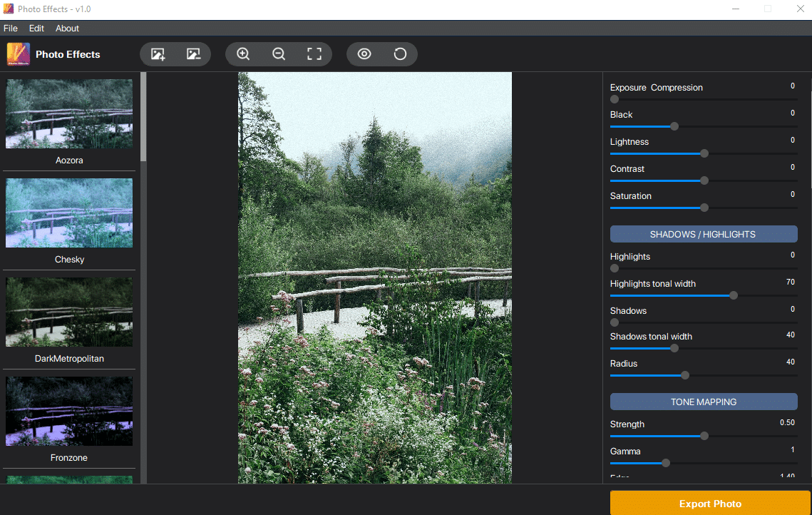The width and height of the screenshot is (812, 515).
Task: Minimize the Photo Effects window
Action: [x=735, y=9]
